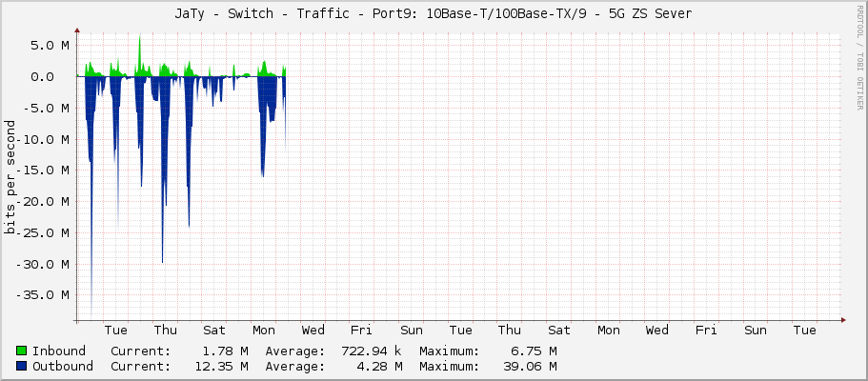This screenshot has height=381, width=868.
Task: Click 'Maximum:' label in Inbound row
Action: [x=450, y=351]
